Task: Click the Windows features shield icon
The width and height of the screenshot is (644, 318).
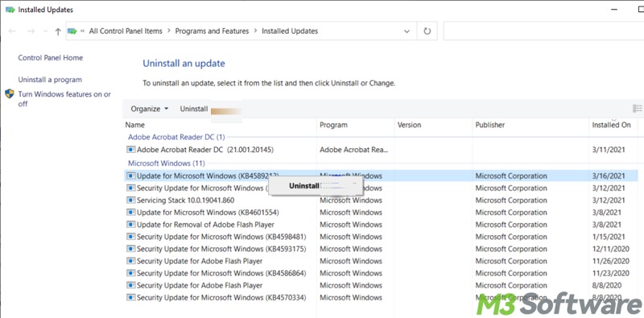Action: (10, 94)
